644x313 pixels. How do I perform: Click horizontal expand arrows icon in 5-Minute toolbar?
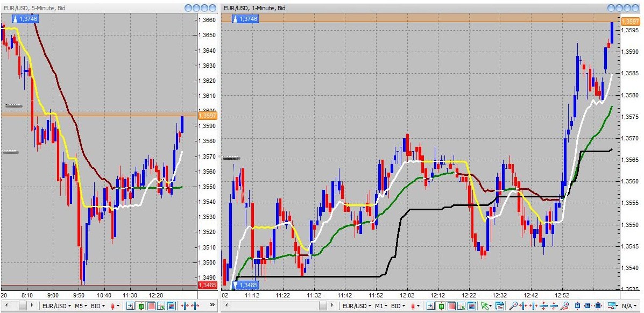[x=195, y=305]
